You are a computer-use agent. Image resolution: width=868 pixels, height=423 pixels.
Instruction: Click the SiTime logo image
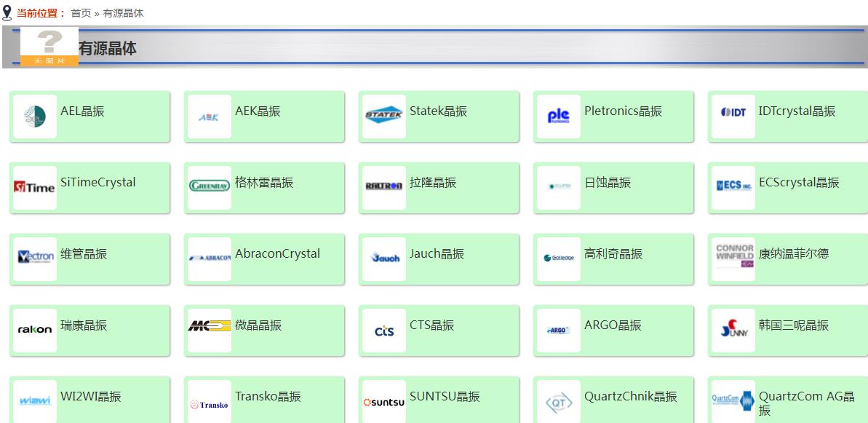(x=35, y=188)
